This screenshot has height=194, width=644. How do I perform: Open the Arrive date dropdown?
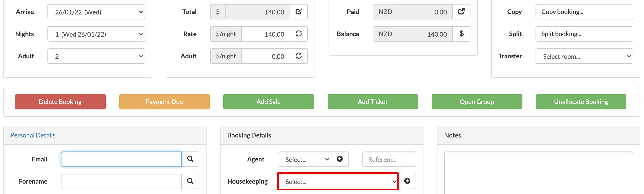[96, 12]
